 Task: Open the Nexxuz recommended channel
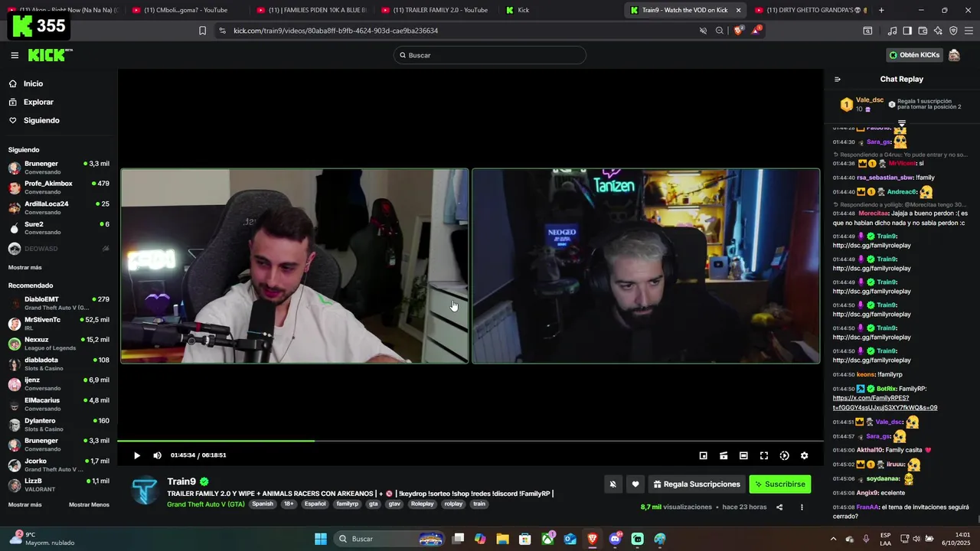tap(59, 344)
